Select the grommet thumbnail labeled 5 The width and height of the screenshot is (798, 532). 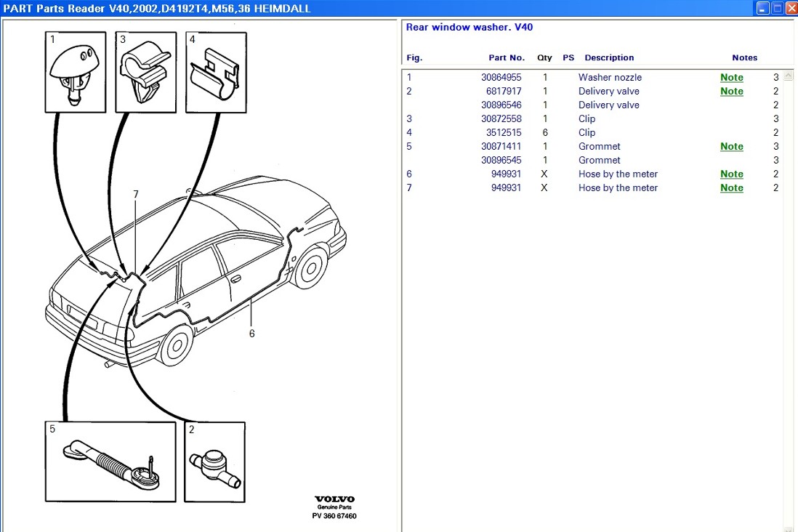(x=110, y=462)
